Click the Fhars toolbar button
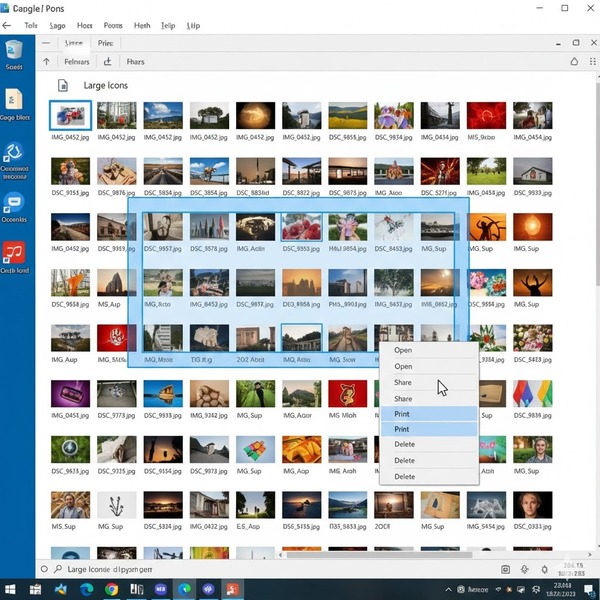600x600 pixels. click(x=135, y=62)
